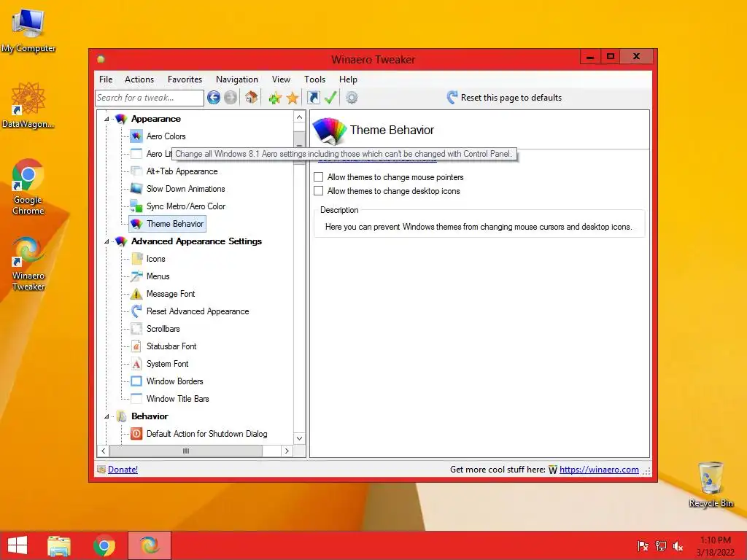Click the network tray icon

point(661,546)
